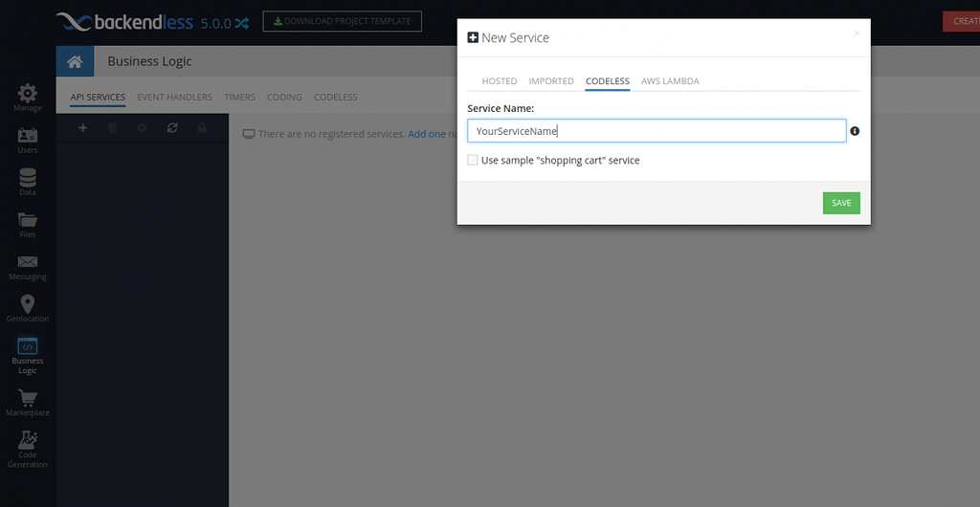The height and width of the screenshot is (507, 980).
Task: Select the CODELESS tab in New Service dialog
Action: click(608, 81)
